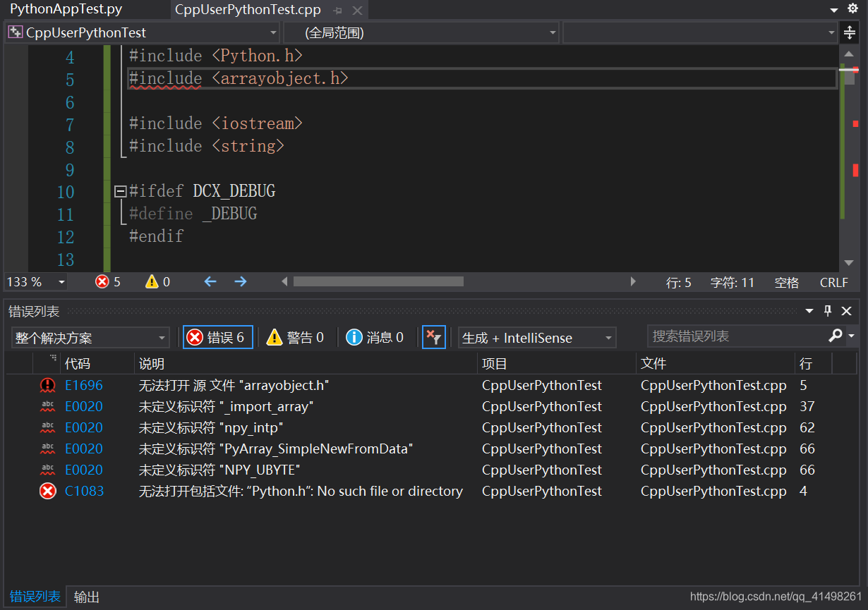Navigate backward with the left arrow
The image size is (868, 610).
pyautogui.click(x=210, y=281)
